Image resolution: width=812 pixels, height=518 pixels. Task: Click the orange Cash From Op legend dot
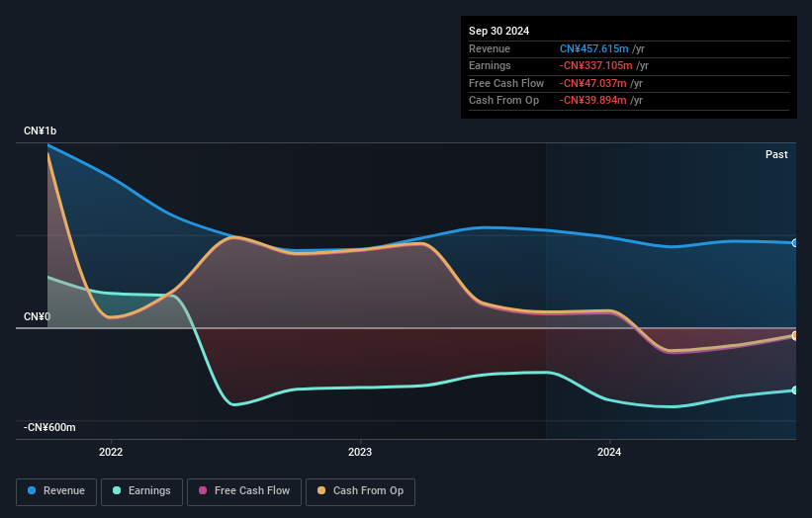[x=321, y=490]
